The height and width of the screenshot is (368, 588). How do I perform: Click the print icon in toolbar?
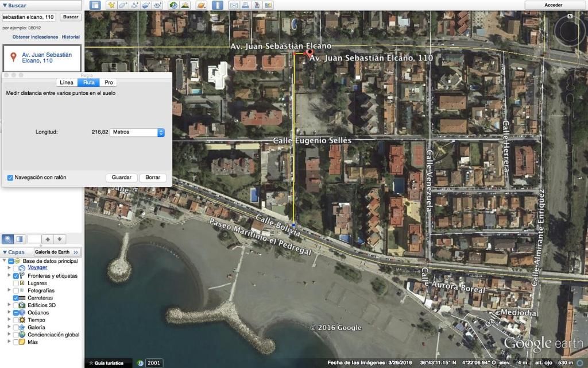pos(245,5)
